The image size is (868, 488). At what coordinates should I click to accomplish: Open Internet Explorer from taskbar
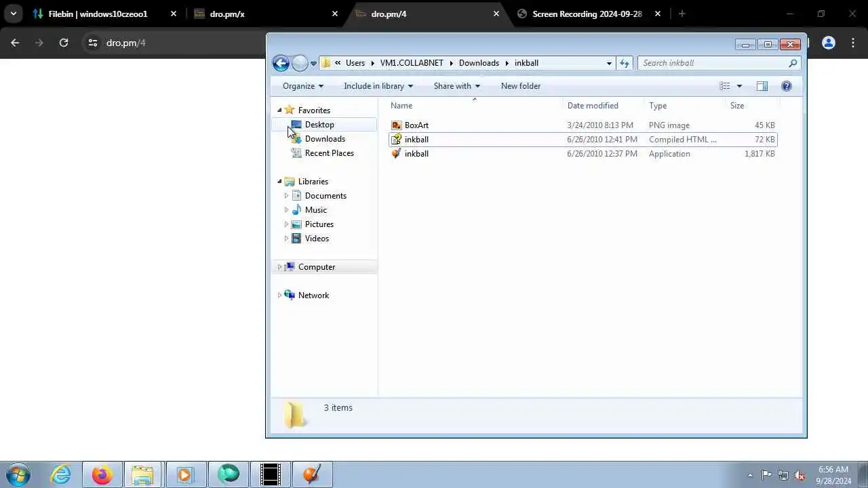(x=60, y=474)
